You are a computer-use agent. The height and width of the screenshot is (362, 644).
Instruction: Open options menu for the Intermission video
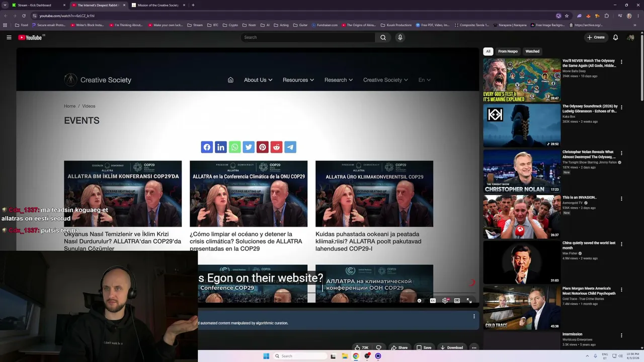pos(621,335)
